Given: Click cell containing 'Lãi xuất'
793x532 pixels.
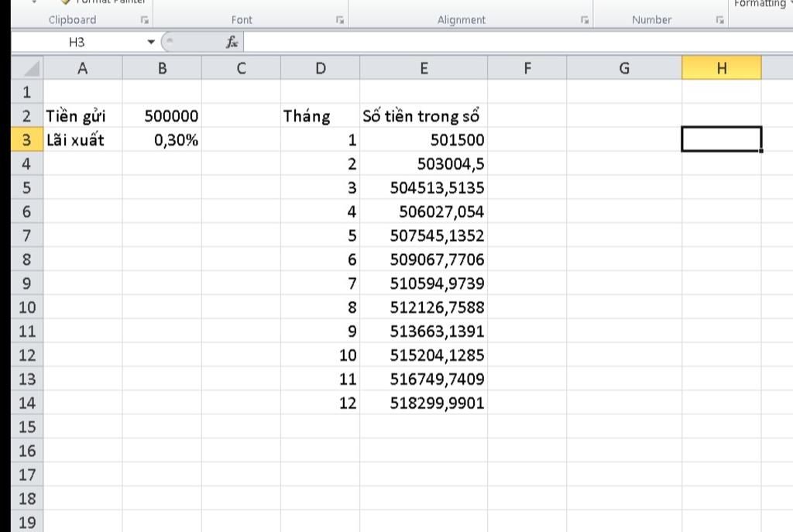Looking at the screenshot, I should click(83, 139).
